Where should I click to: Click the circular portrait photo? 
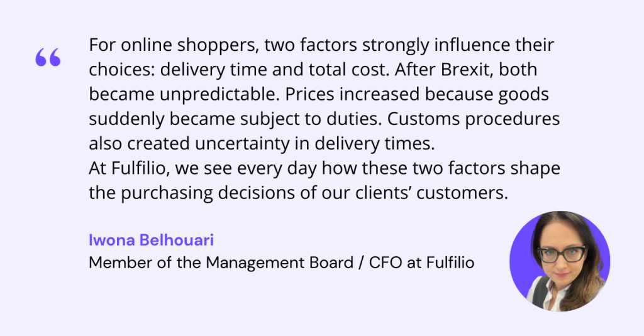pos(559,261)
